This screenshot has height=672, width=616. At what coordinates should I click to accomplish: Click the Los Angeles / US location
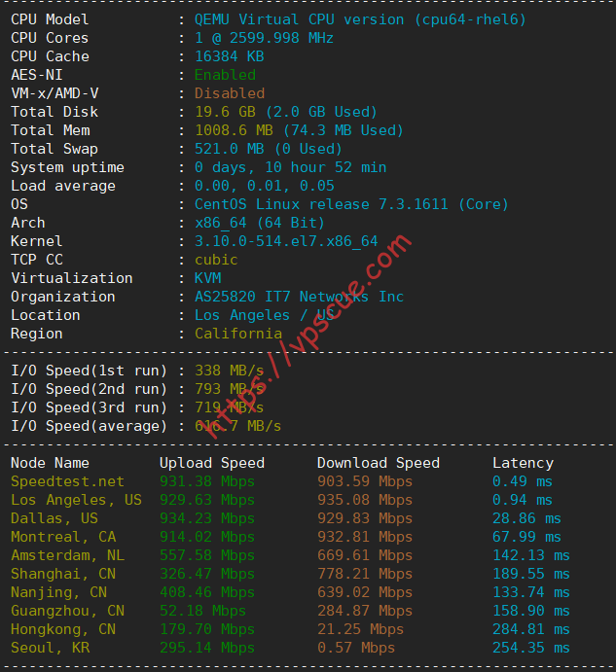click(x=265, y=315)
